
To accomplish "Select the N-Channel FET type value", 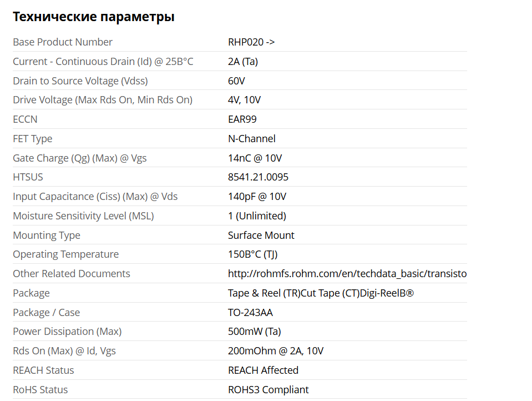I will point(252,139).
